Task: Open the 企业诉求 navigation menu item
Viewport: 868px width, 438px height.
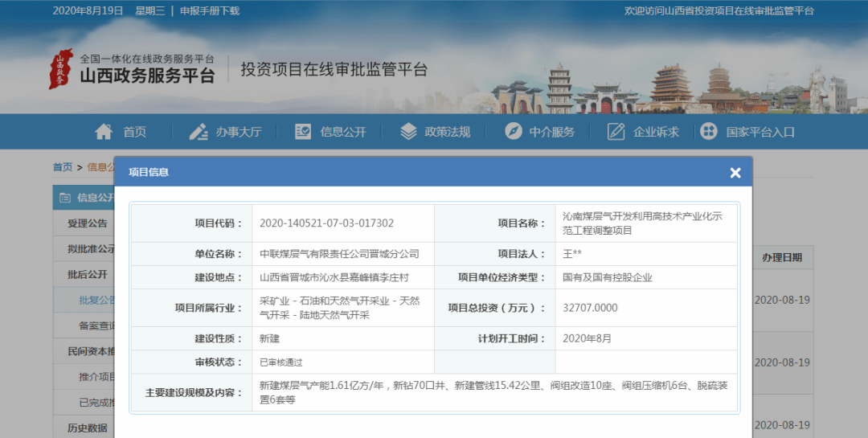Action: pyautogui.click(x=656, y=132)
